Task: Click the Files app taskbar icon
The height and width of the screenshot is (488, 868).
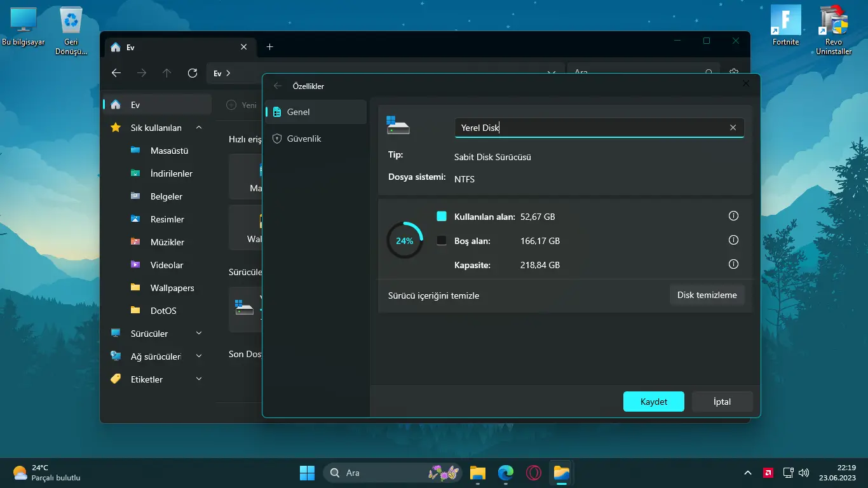Action: 562,473
